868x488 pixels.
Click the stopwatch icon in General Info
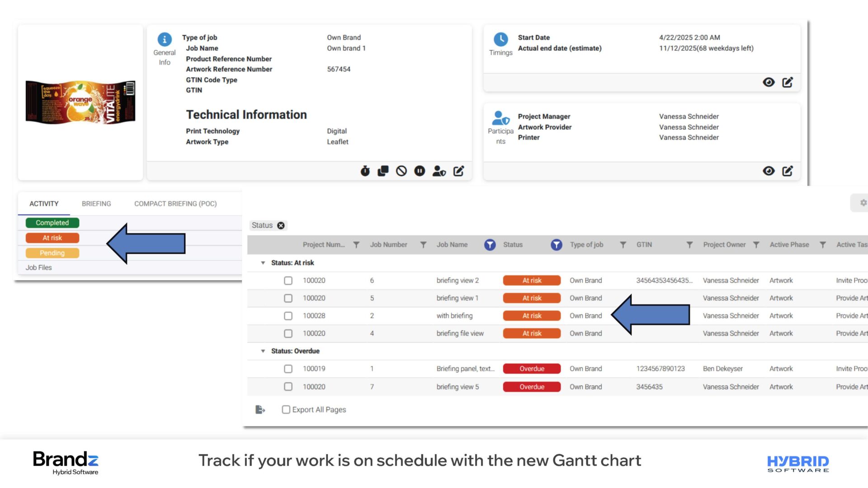coord(365,171)
